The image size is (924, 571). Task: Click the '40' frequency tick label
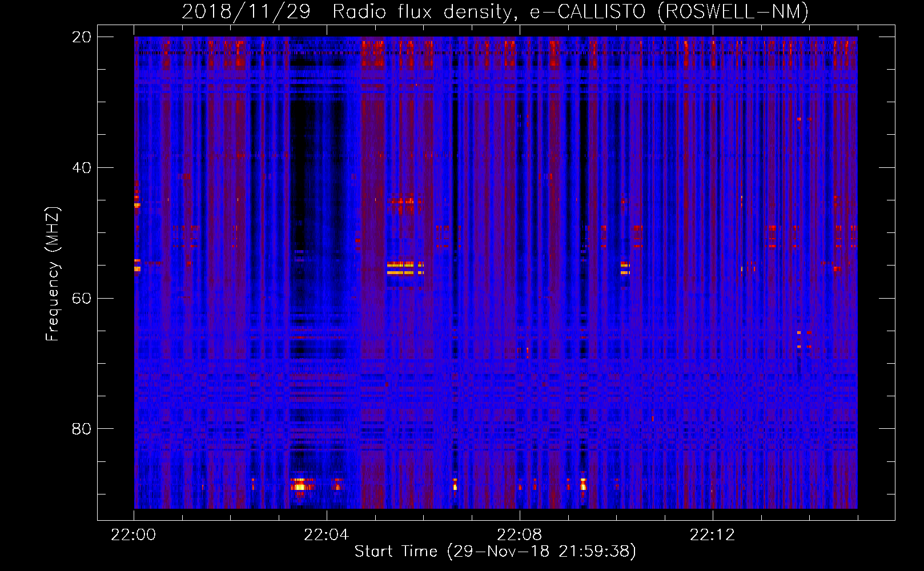[81, 168]
